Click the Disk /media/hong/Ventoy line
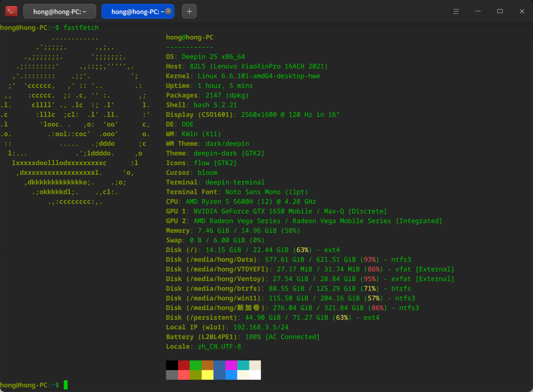 click(x=310, y=279)
